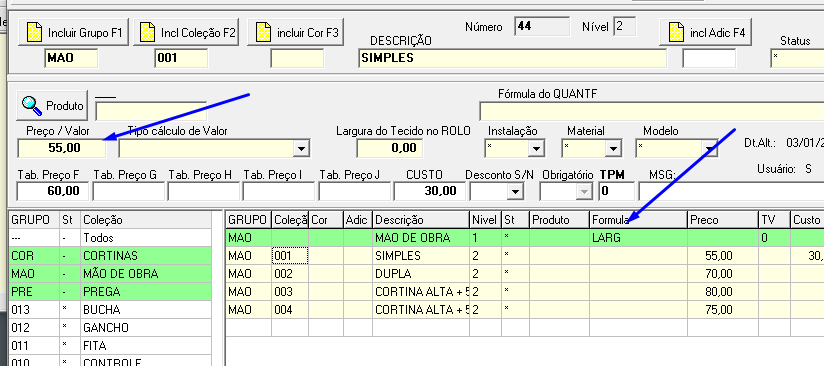This screenshot has height=366, width=824.
Task: Click the page icon on incl Adic F4
Action: 676,33
